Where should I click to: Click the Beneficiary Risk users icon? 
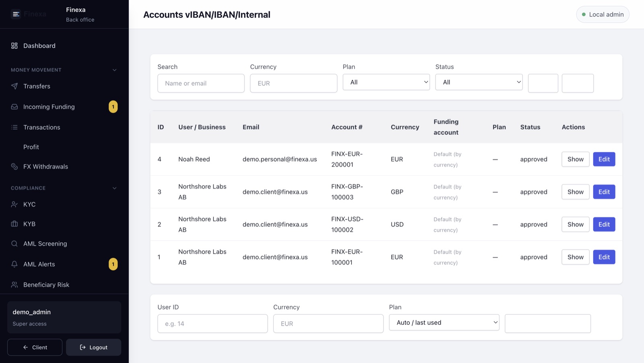14,285
